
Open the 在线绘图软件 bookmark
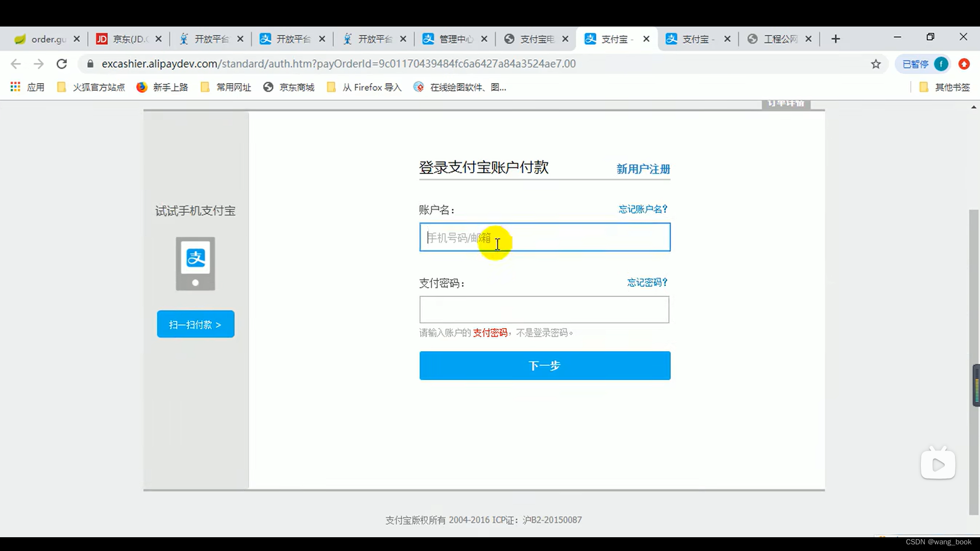(x=460, y=87)
